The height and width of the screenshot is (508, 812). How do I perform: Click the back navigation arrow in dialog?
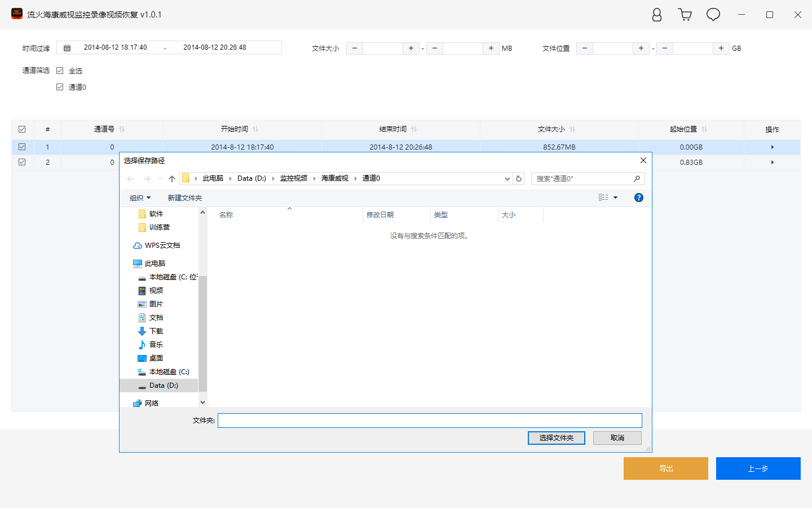coord(130,179)
